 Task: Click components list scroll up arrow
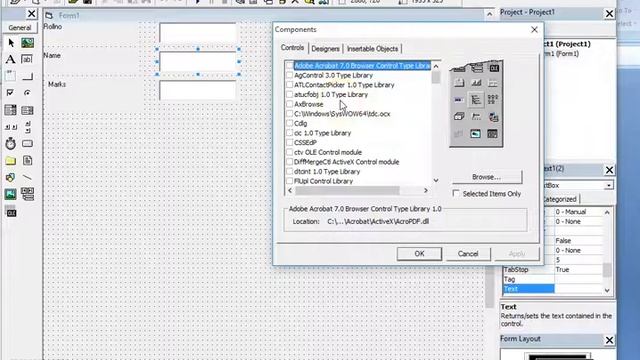[436, 66]
